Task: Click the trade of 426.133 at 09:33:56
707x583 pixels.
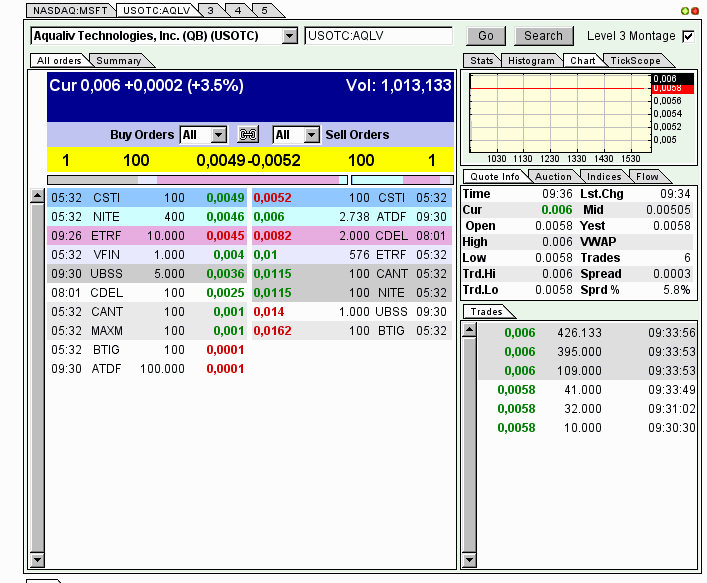Action: tap(587, 332)
